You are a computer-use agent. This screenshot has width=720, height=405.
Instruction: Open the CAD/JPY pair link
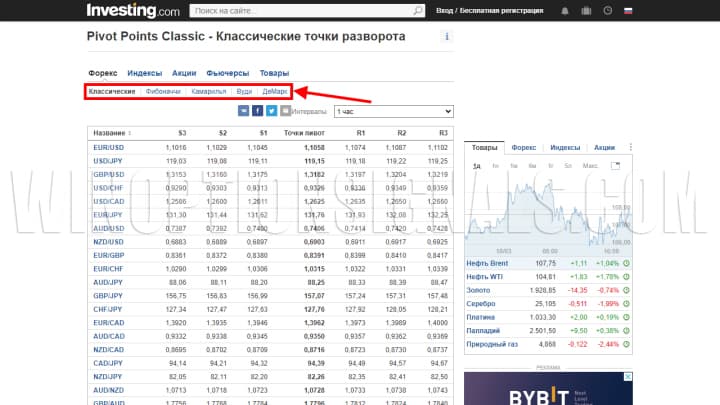point(108,363)
